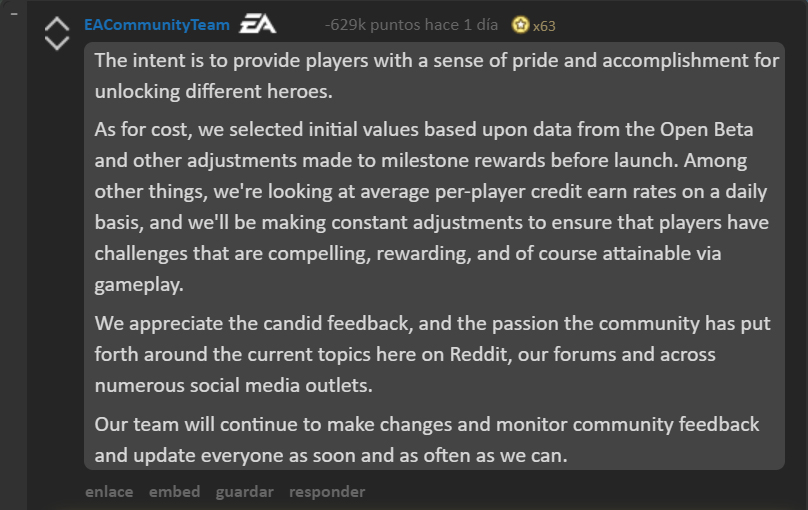This screenshot has width=808, height=510.
Task: Click the x63 gilded count
Action: (544, 26)
